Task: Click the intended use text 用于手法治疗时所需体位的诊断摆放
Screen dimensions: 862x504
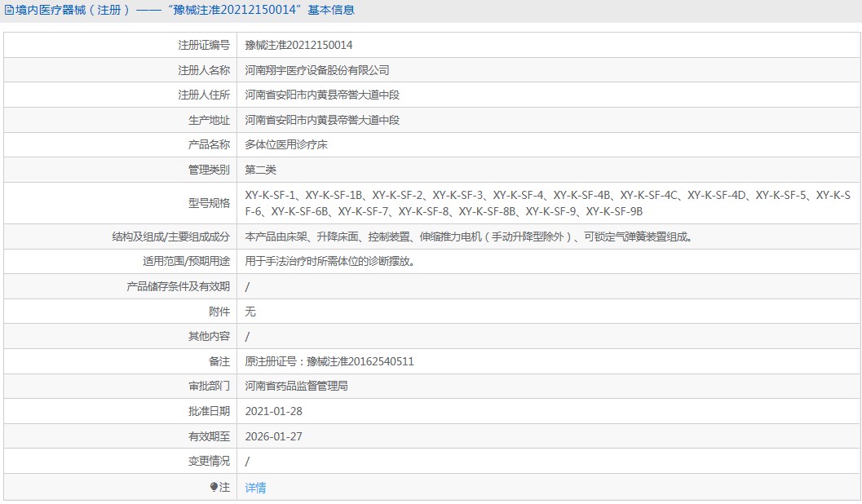Action: (329, 262)
